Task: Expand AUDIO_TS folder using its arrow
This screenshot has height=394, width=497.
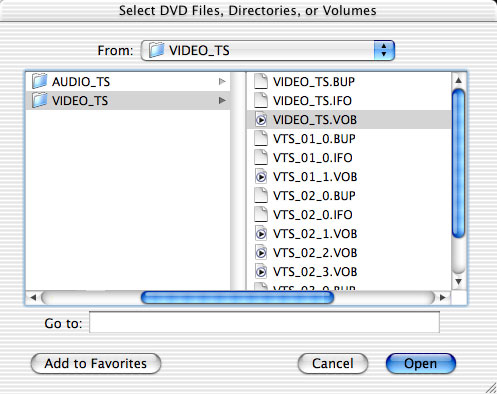Action: (x=222, y=81)
